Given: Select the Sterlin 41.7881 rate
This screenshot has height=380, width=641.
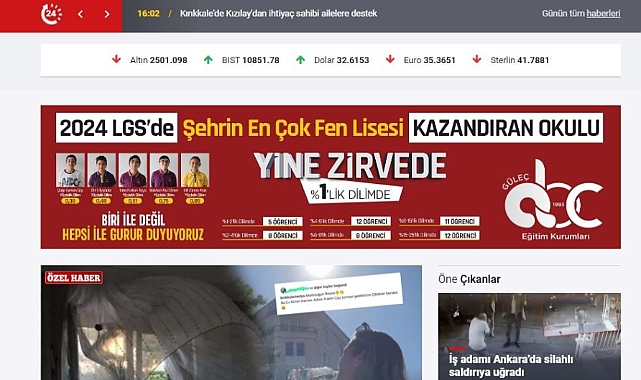Looking at the screenshot, I should (520, 60).
